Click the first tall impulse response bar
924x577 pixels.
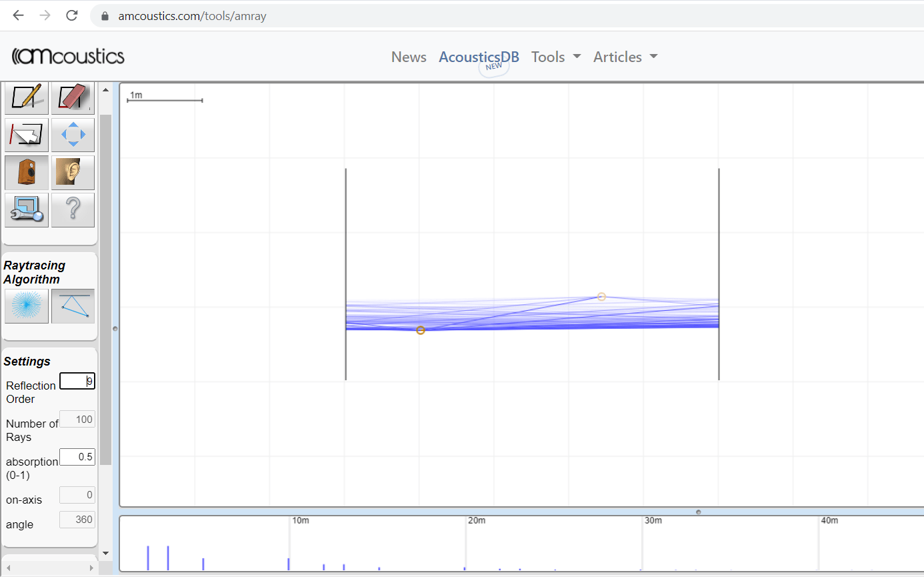click(x=148, y=558)
